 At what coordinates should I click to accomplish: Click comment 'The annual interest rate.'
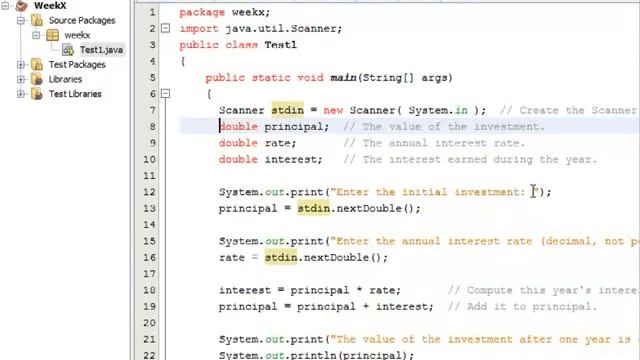434,143
